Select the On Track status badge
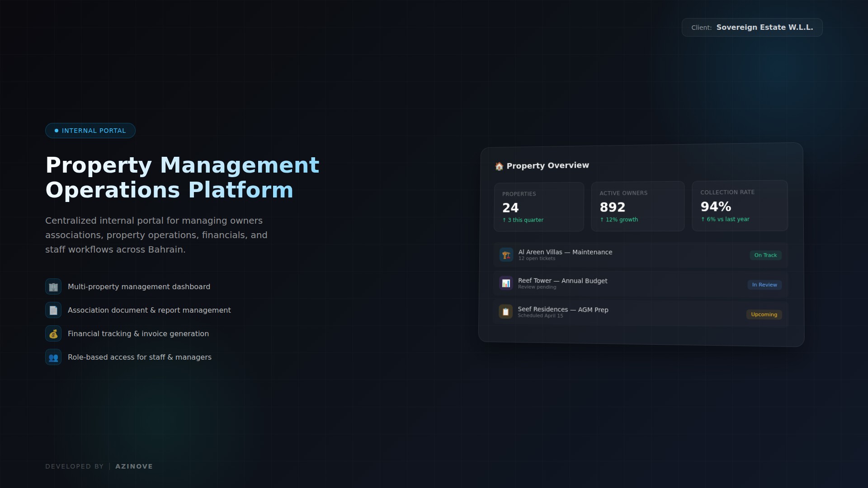Image resolution: width=868 pixels, height=488 pixels. 765,255
